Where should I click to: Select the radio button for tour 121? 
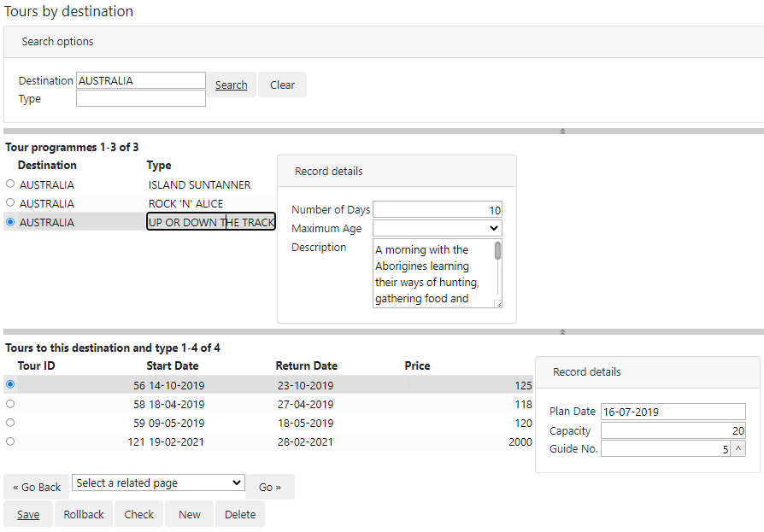tap(10, 441)
